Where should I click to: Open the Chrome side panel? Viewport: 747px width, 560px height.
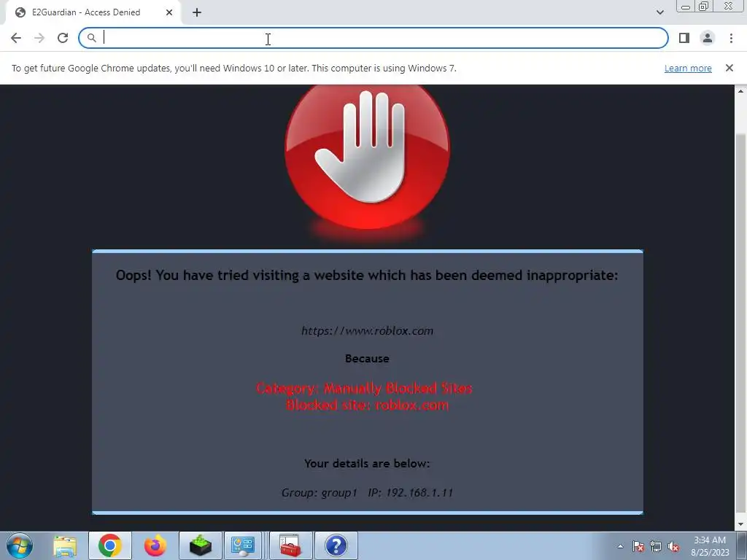click(x=684, y=38)
